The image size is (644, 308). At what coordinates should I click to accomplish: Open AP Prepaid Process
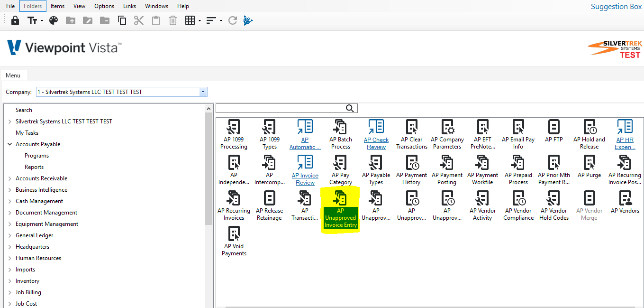[518, 170]
